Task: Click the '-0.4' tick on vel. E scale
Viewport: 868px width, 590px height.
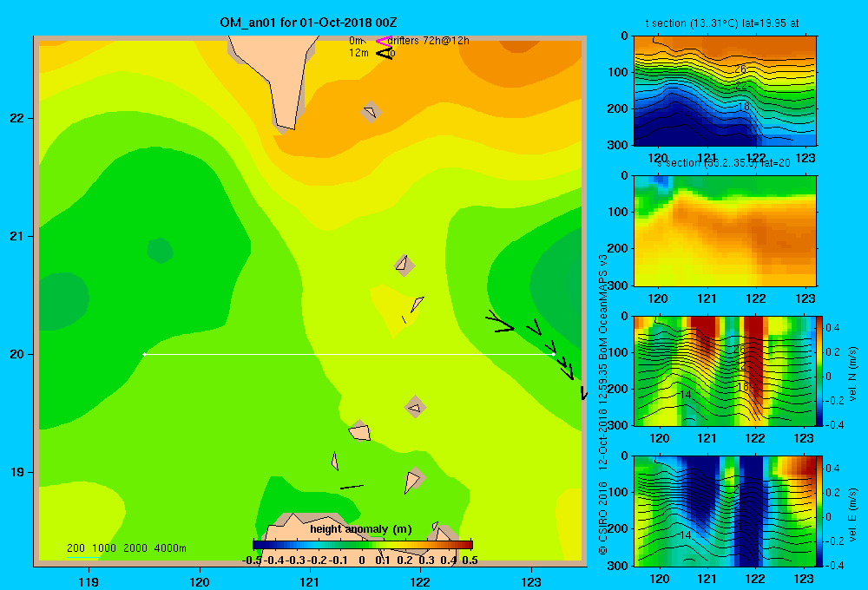Action: [833, 565]
